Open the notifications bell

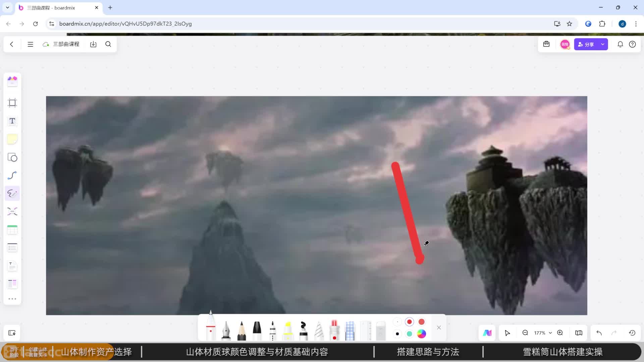(x=620, y=44)
